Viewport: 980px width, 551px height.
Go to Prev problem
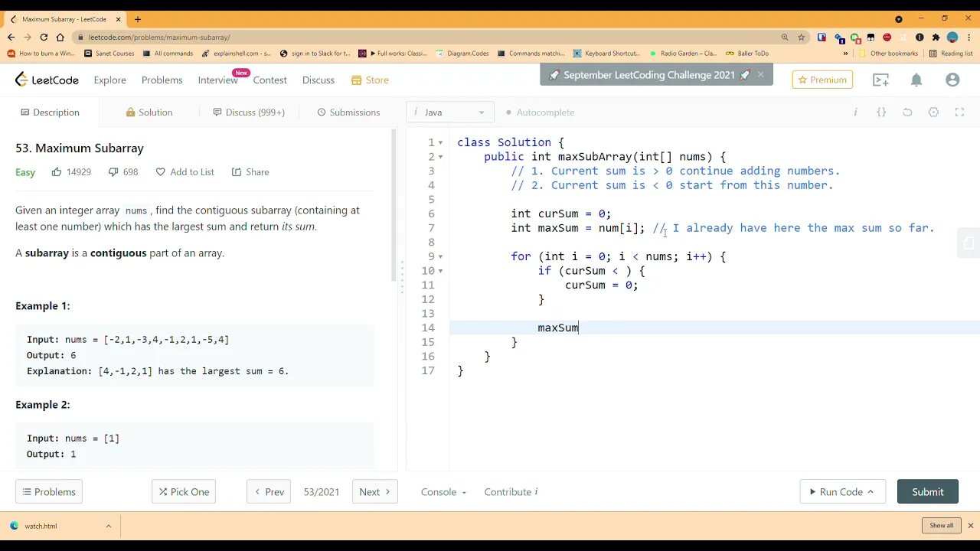[269, 492]
